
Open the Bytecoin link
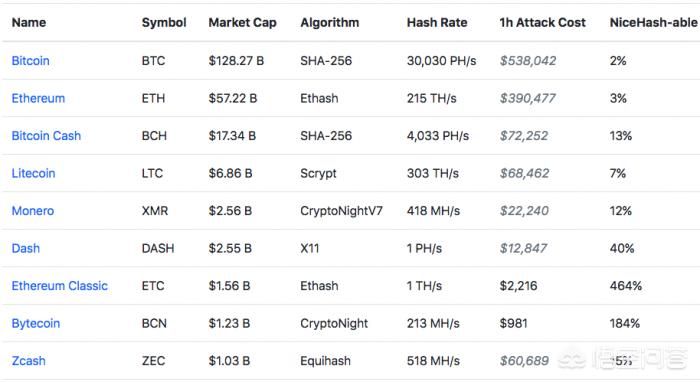[x=36, y=324]
